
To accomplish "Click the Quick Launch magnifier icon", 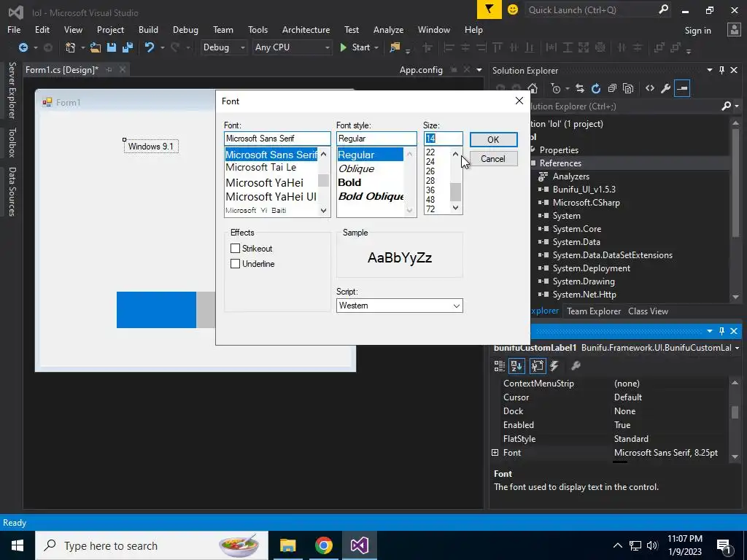I will (x=663, y=9).
